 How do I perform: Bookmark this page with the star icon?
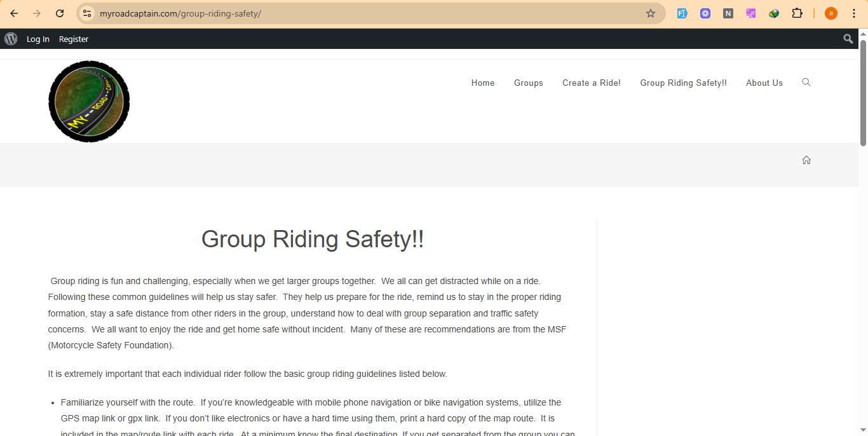tap(650, 13)
